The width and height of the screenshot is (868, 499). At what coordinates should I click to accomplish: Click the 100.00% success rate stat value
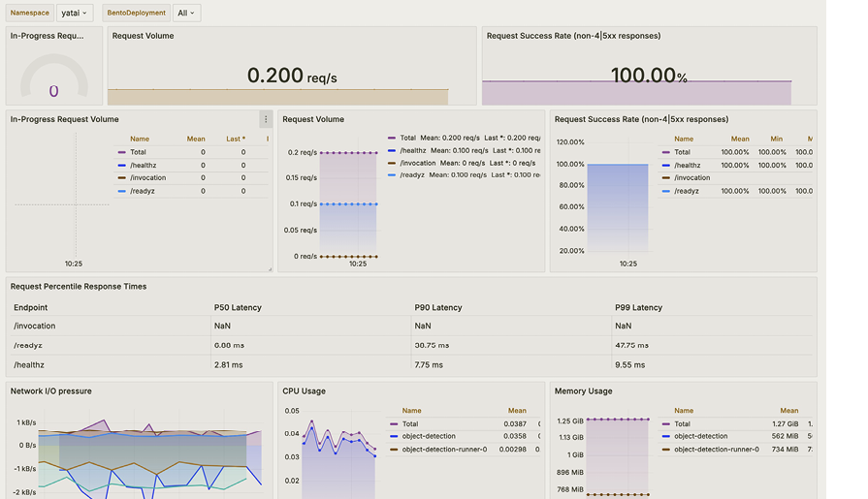[649, 76]
